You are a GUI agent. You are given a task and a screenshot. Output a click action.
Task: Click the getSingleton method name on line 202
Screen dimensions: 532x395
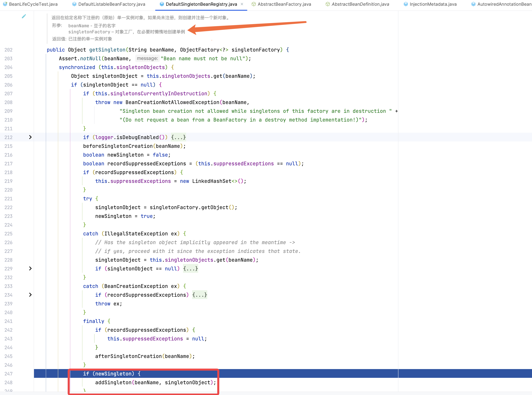(x=107, y=50)
